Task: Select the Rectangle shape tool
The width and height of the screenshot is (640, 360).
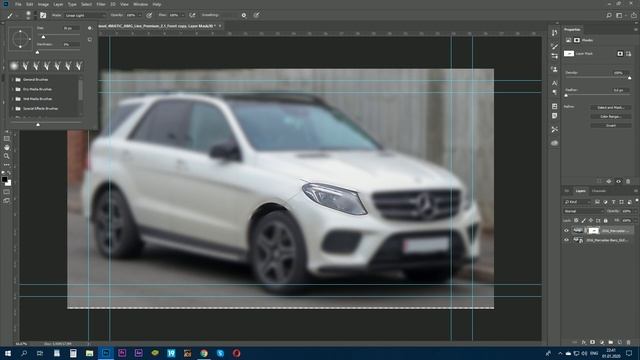Action: tap(7, 139)
